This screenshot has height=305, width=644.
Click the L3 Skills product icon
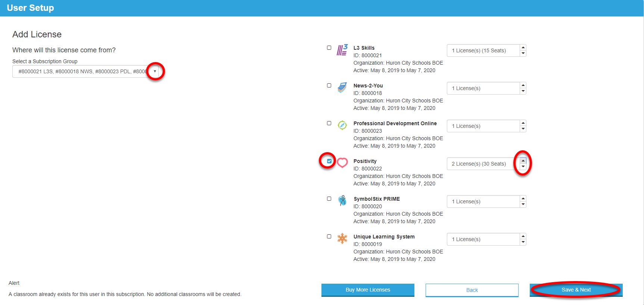click(342, 50)
